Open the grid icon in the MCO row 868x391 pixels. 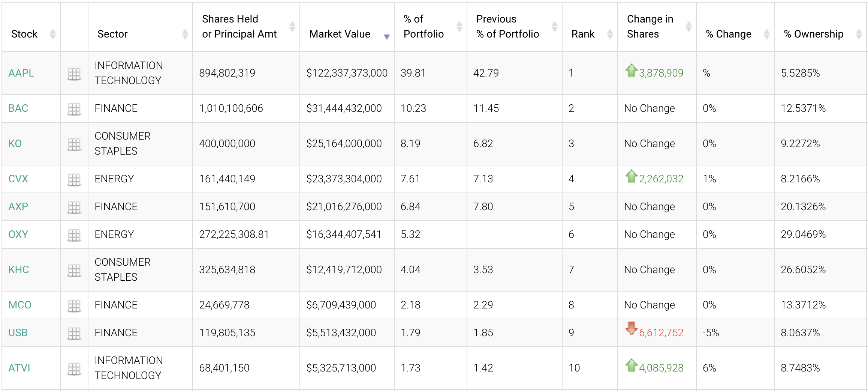tap(74, 306)
